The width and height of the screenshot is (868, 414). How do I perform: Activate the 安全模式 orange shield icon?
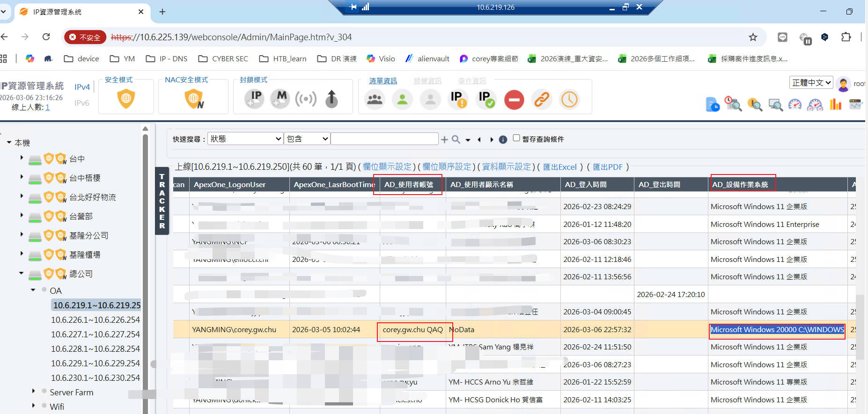[126, 99]
